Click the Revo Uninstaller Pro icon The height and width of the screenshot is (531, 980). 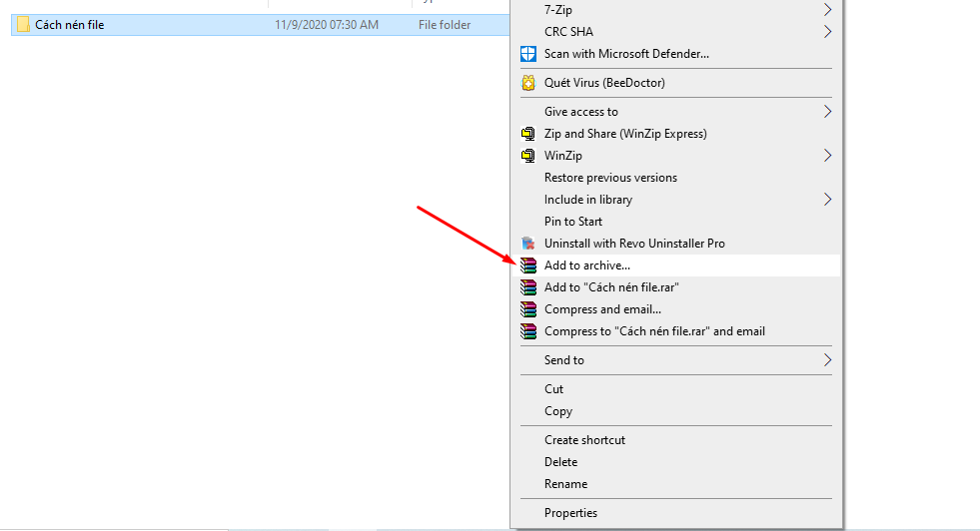tap(528, 244)
